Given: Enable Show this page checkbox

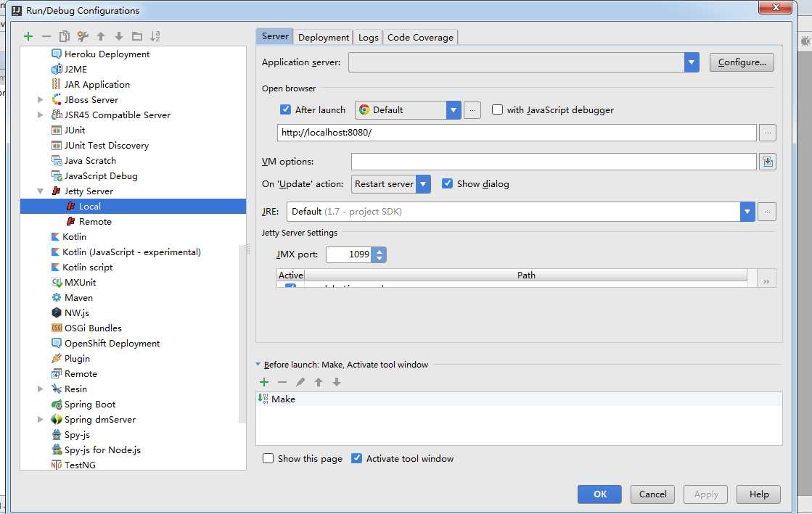Looking at the screenshot, I should [268, 459].
